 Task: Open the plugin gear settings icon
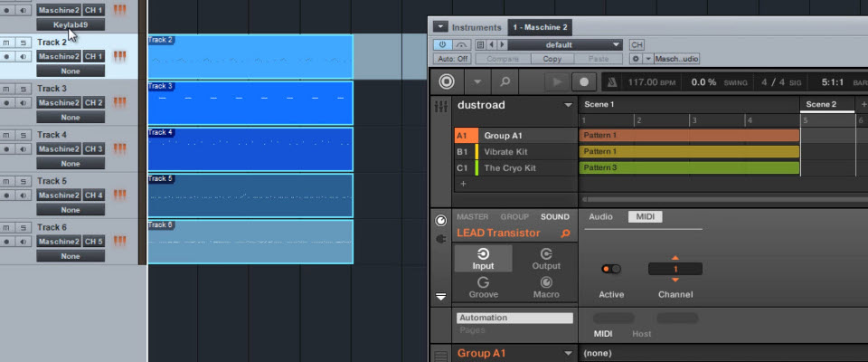[x=636, y=59]
